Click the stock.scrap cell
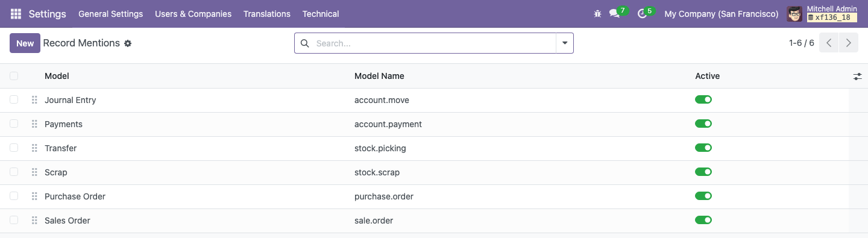The width and height of the screenshot is (868, 238). click(x=377, y=172)
